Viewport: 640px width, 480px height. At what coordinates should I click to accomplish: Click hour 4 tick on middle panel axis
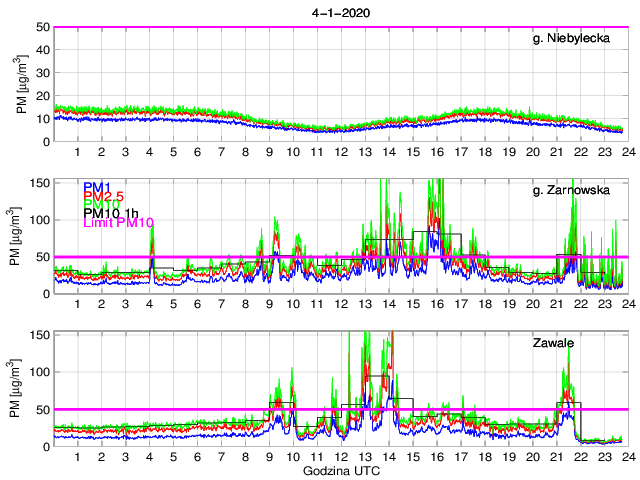149,304
